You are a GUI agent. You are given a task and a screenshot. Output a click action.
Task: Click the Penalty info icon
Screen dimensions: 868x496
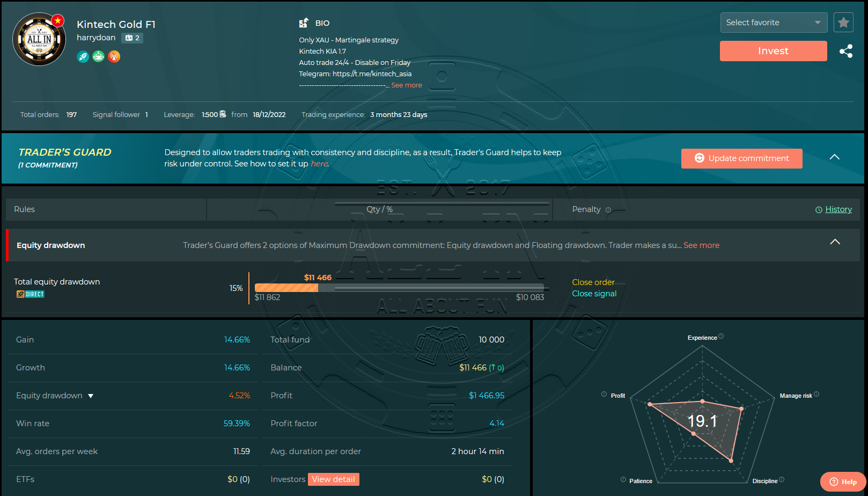[608, 210]
